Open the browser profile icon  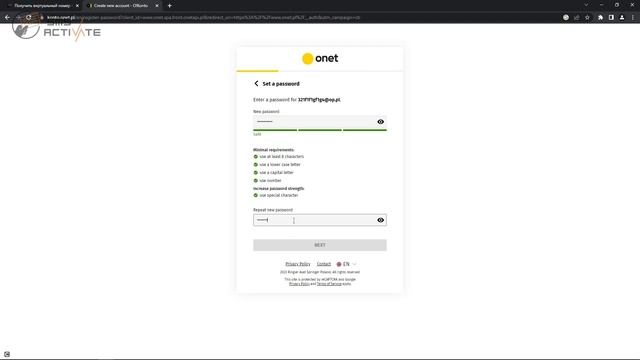coord(622,18)
